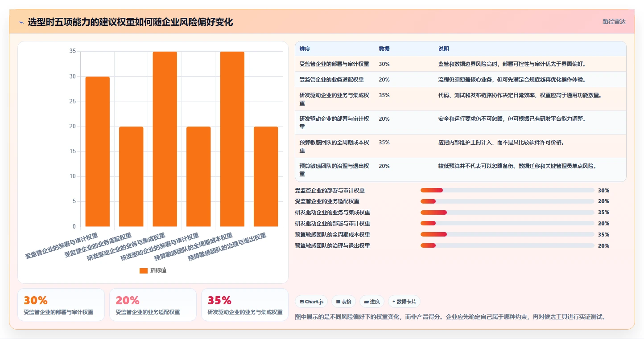Click y-axis value 35 on chart
The height and width of the screenshot is (339, 644).
coord(72,51)
